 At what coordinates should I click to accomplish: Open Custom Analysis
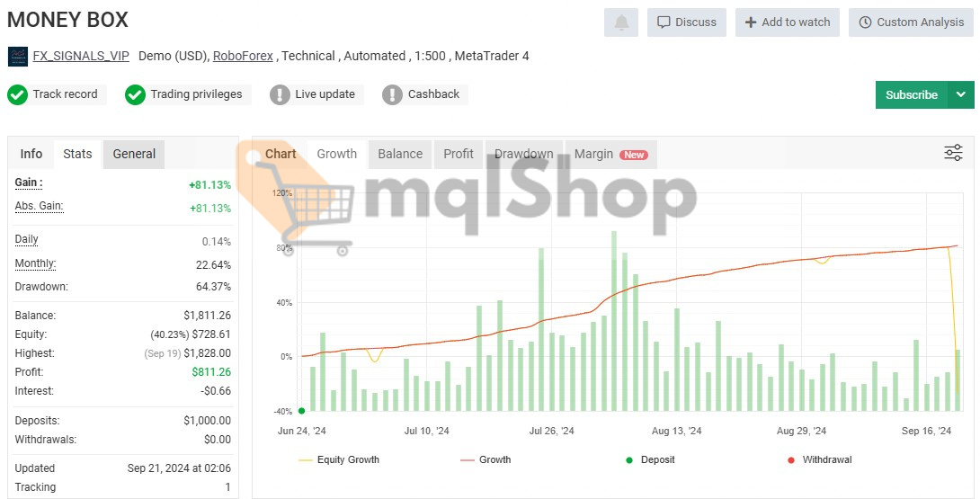tap(911, 22)
